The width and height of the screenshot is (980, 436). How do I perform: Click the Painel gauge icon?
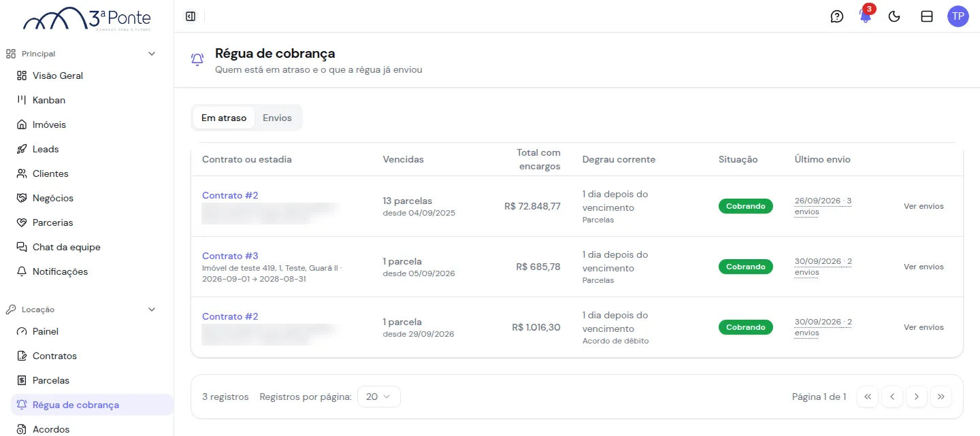22,331
